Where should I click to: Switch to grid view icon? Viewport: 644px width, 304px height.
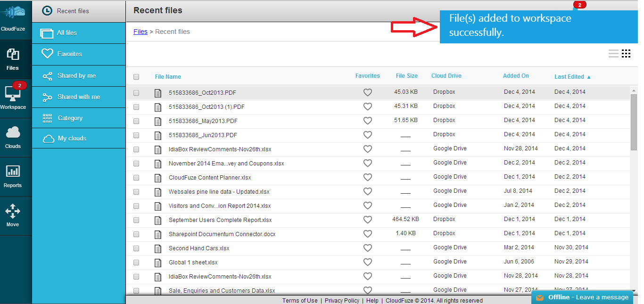pos(626,53)
